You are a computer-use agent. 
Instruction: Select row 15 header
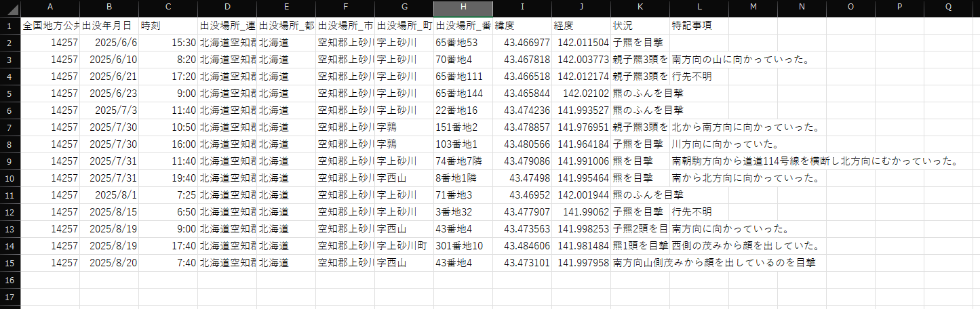(x=10, y=263)
